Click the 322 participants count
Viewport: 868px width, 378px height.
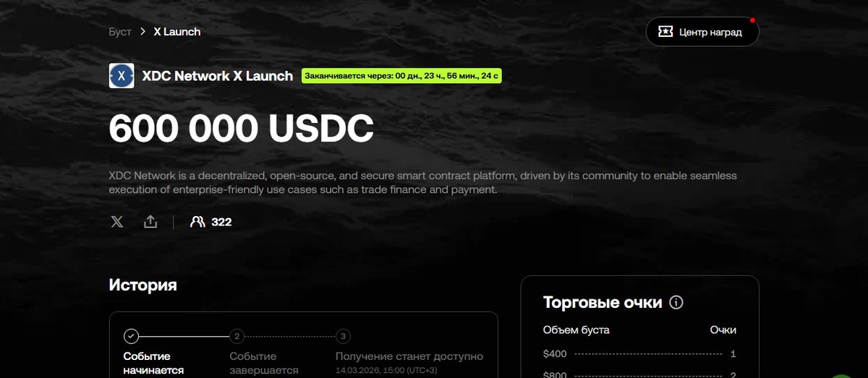click(x=221, y=222)
